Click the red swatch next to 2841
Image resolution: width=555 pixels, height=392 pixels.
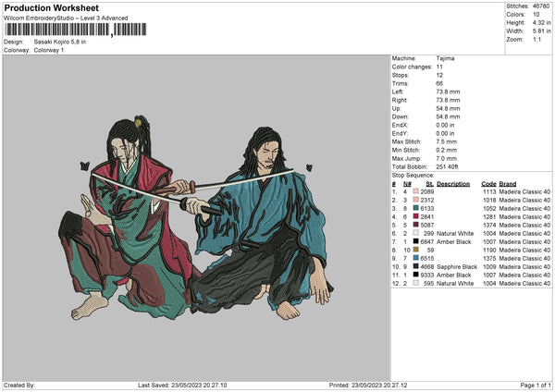[x=415, y=216]
